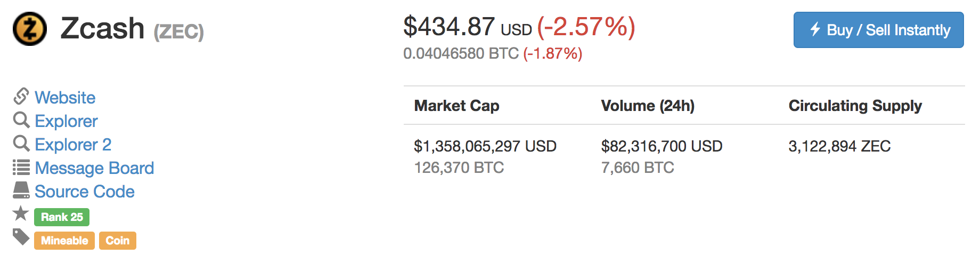Select the Coin tag
Viewport: 980px width, 270px height.
click(117, 241)
